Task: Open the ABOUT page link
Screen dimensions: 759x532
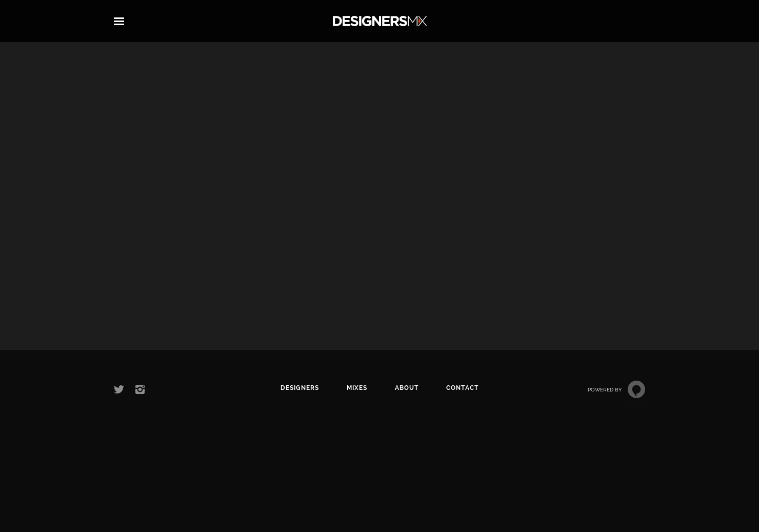Action: click(407, 388)
